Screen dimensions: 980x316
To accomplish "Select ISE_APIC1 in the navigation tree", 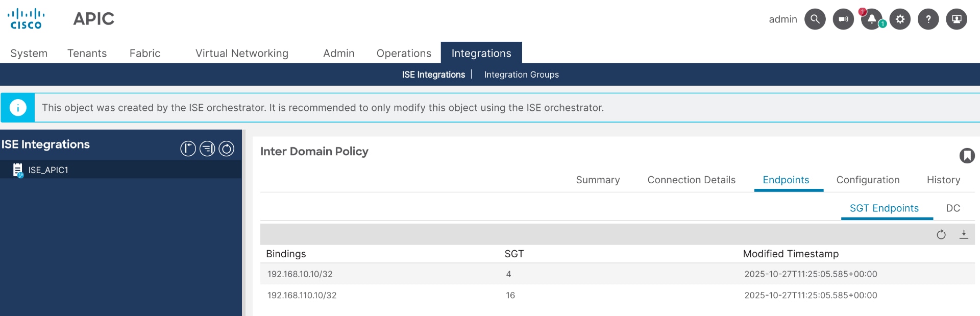I will (48, 170).
